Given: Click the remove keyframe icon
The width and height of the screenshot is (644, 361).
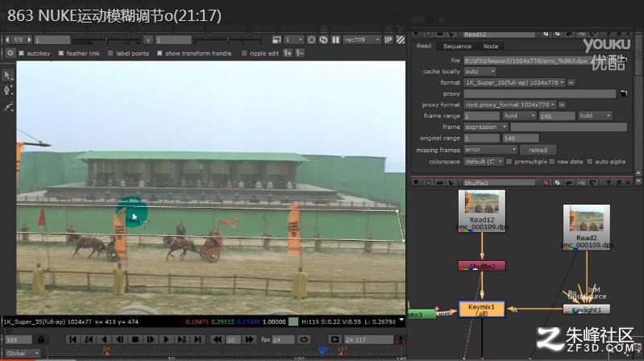Looking at the screenshot, I should point(300,53).
